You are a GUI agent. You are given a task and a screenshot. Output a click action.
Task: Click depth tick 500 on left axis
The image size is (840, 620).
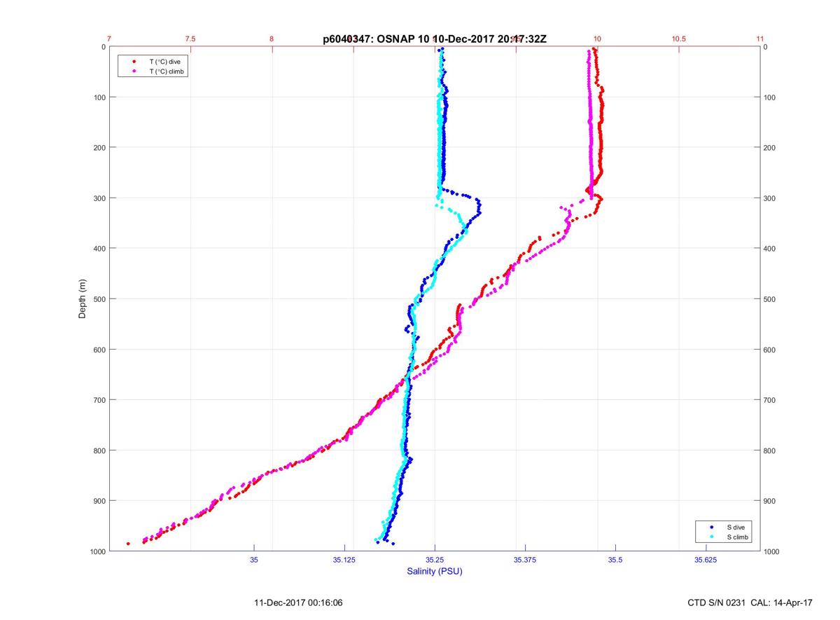coord(99,299)
